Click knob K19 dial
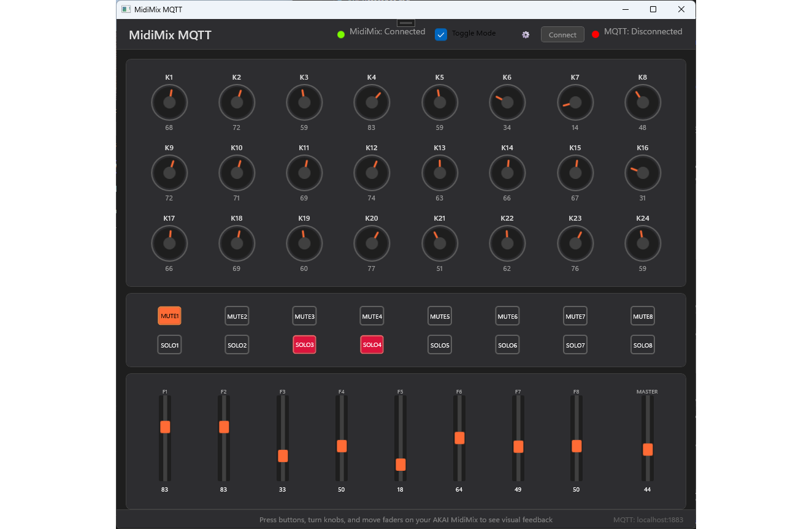This screenshot has width=812, height=529. (304, 243)
